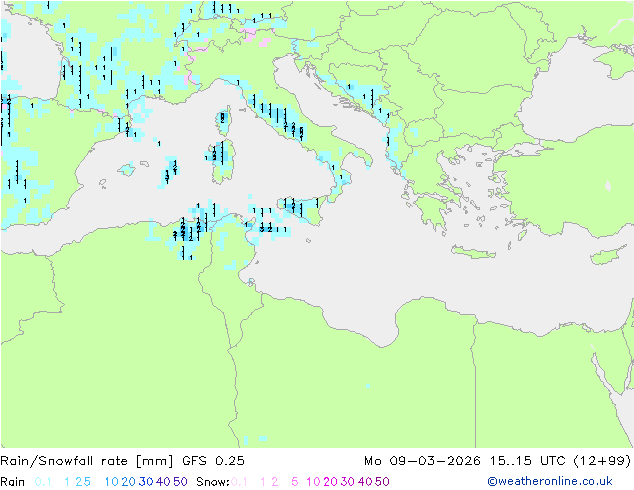634x490 pixels.
Task: Open the weatheronline.co.uk copyright link
Action: (x=550, y=482)
